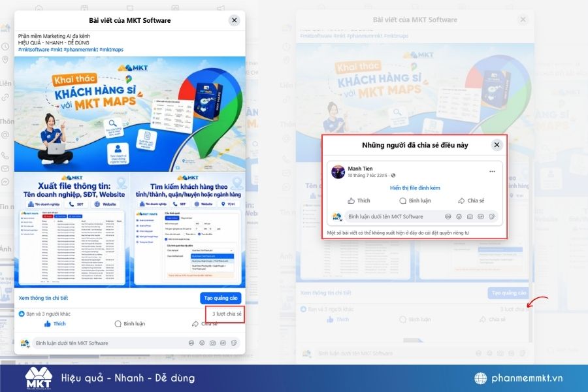
Task: Close the share list popup titled Những người đã chia sẻ
Action: click(x=497, y=145)
